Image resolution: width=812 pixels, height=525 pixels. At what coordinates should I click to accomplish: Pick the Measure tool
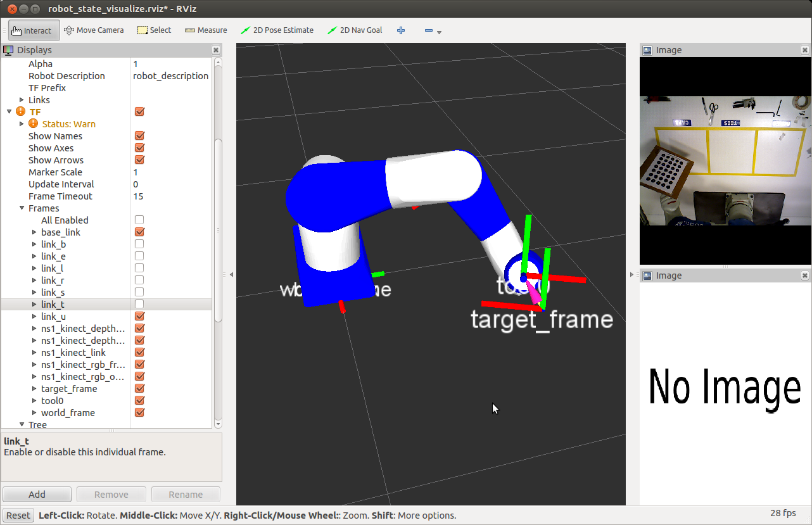(x=206, y=30)
